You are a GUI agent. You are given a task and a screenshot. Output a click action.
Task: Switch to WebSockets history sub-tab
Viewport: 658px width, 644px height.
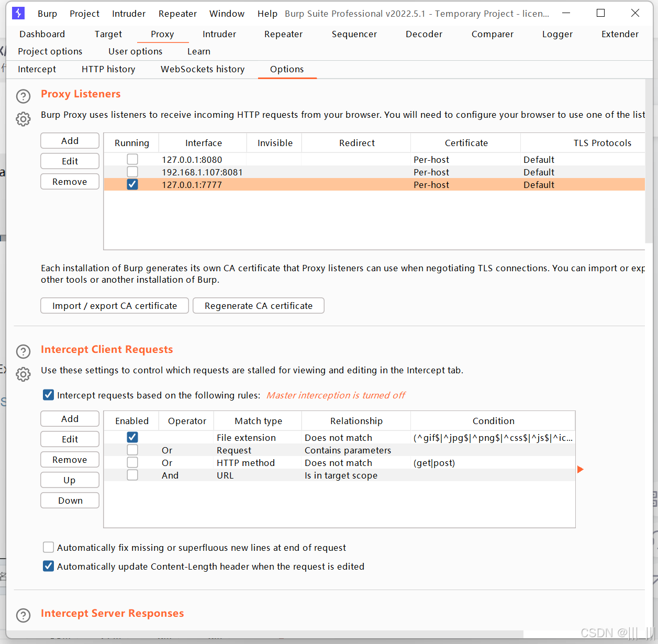pyautogui.click(x=203, y=69)
